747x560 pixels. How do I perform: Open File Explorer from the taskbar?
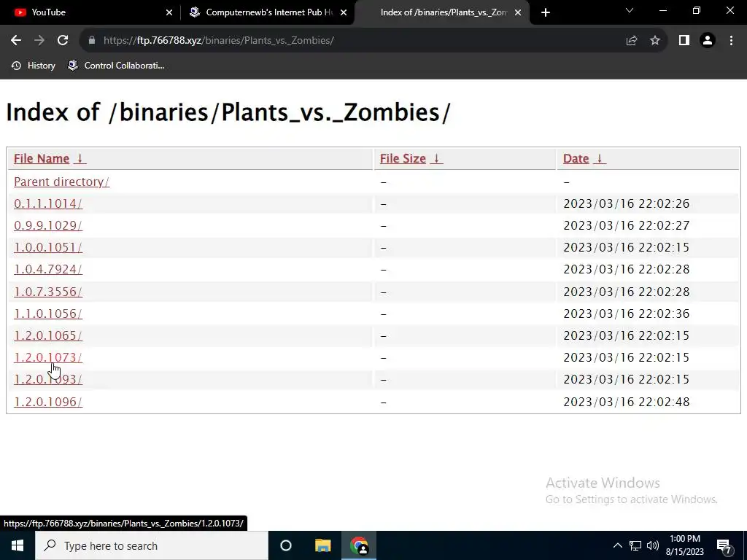tap(322, 545)
